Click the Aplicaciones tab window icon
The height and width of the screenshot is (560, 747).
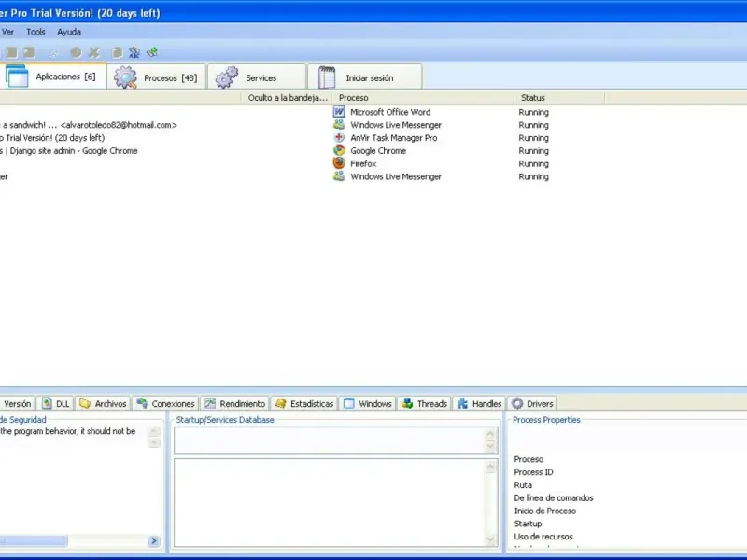pyautogui.click(x=17, y=77)
